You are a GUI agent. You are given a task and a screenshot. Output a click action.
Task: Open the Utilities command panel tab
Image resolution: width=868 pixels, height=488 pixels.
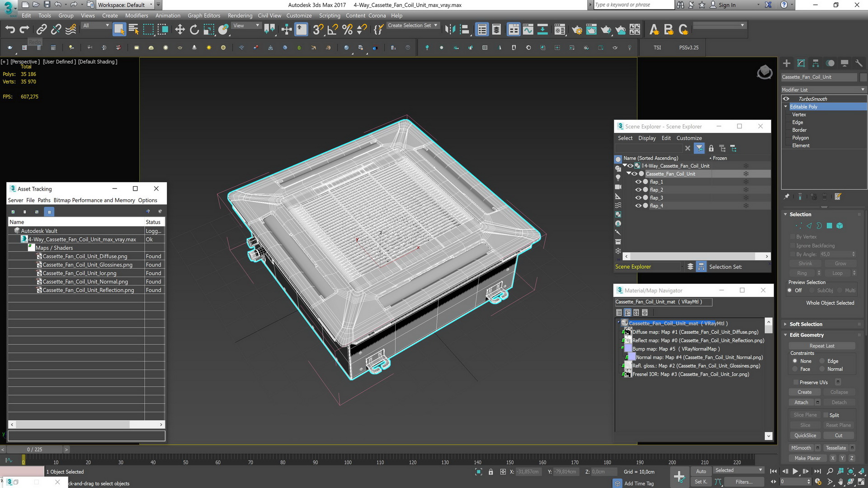pos(859,63)
